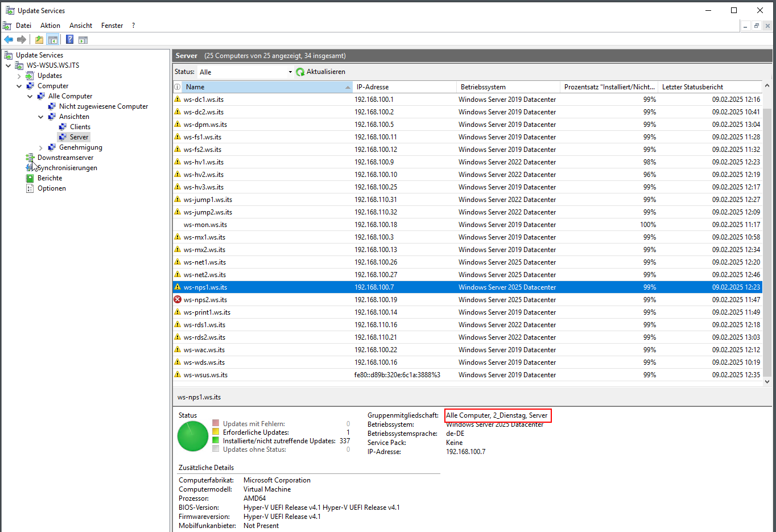Select row ws-mon.ws.its

pos(467,225)
